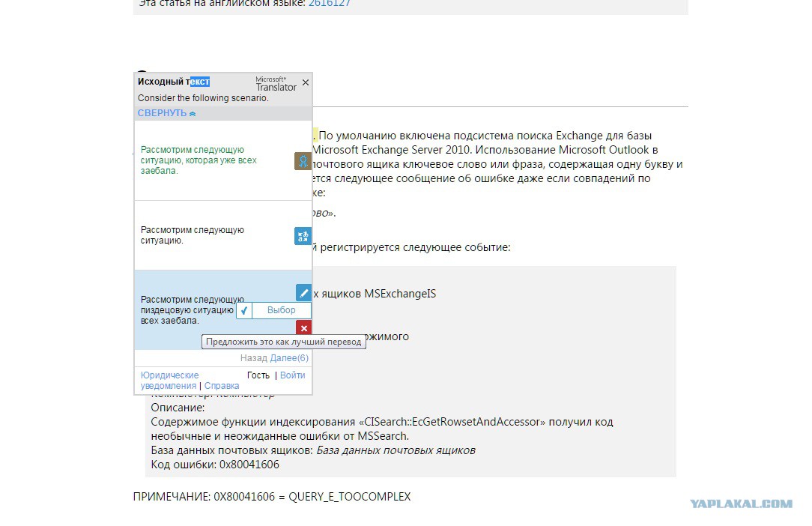Collapse the translations list via СВЕРНУТЬ
812x526 pixels.
point(166,113)
